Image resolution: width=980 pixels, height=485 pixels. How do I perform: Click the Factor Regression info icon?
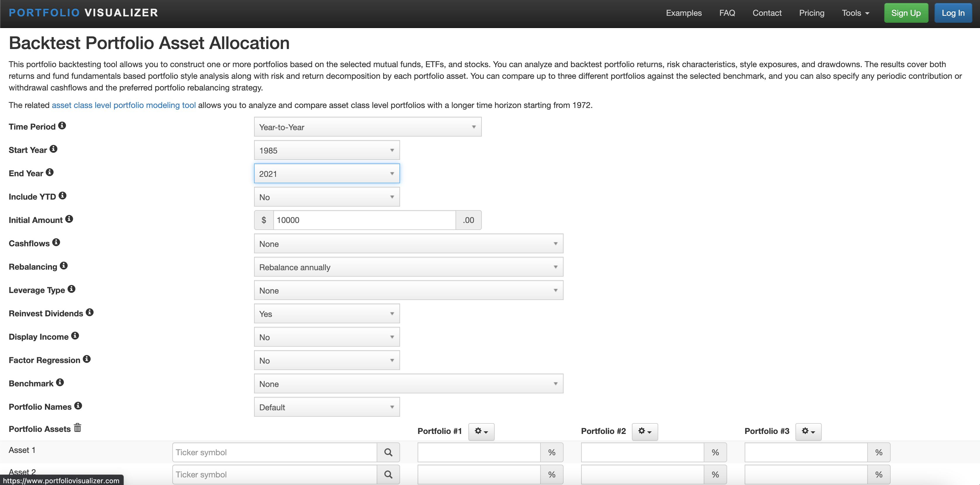(x=87, y=359)
